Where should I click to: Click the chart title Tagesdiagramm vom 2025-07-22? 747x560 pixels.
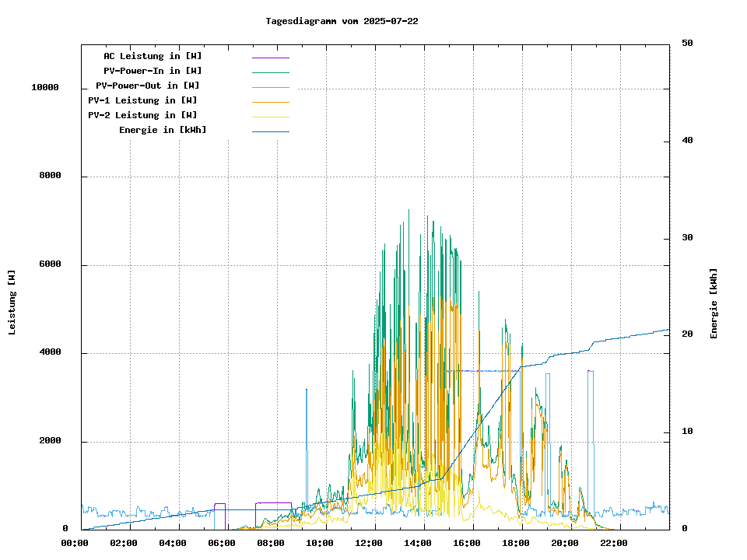(x=342, y=21)
